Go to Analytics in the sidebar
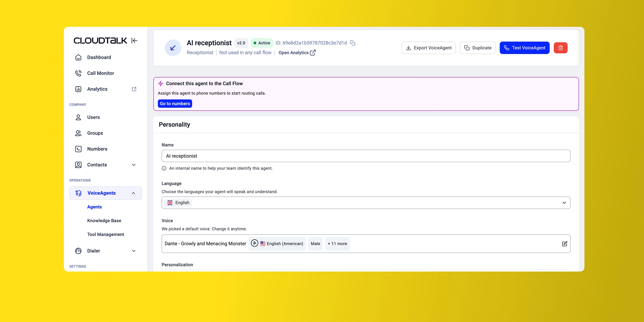This screenshot has width=644, height=322. 97,89
